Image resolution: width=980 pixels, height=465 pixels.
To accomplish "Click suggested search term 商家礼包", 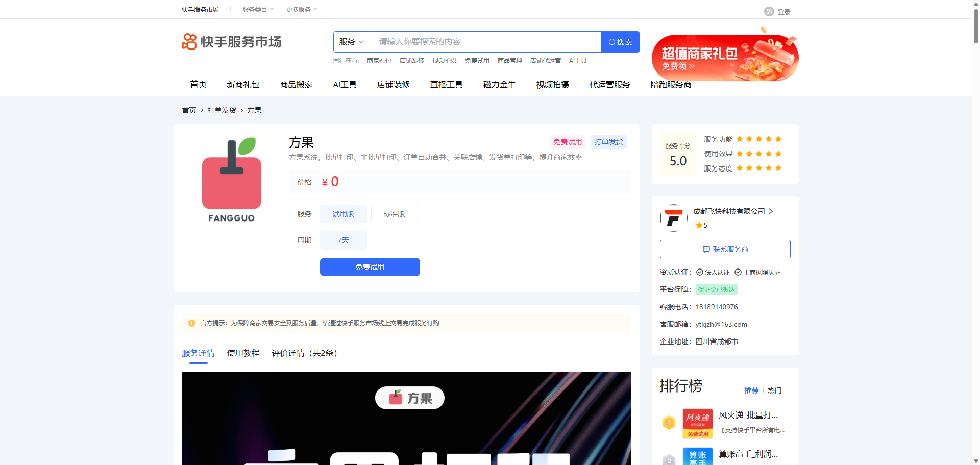I will pyautogui.click(x=379, y=61).
